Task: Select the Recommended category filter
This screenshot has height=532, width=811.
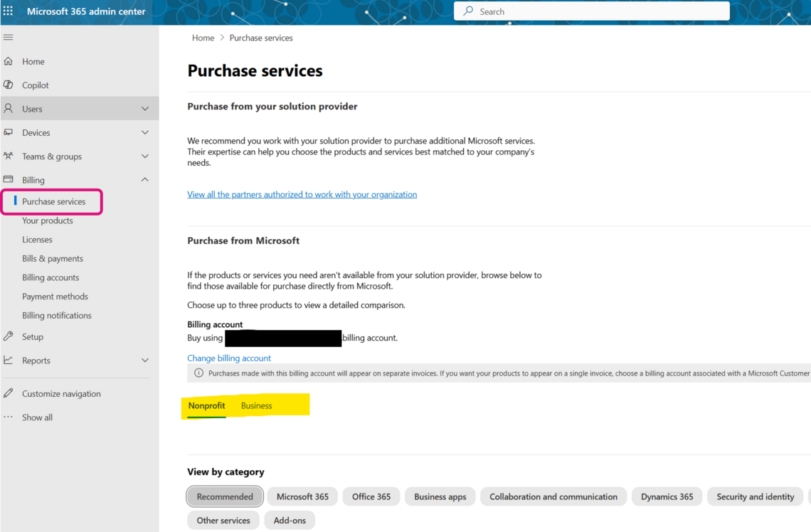Action: coord(225,496)
